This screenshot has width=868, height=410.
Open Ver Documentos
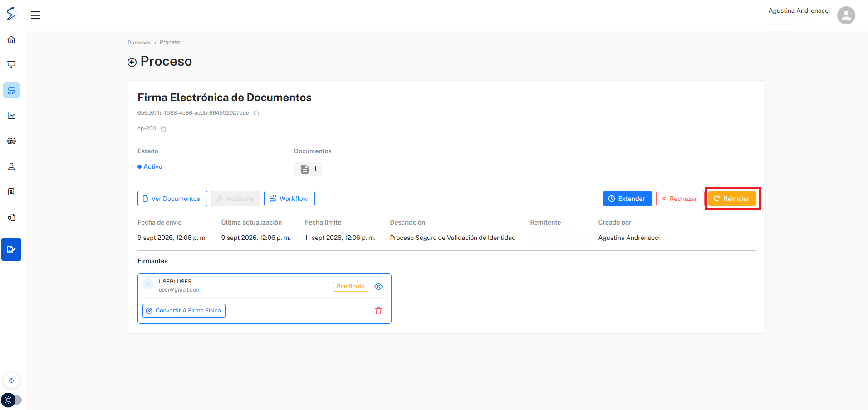point(172,199)
